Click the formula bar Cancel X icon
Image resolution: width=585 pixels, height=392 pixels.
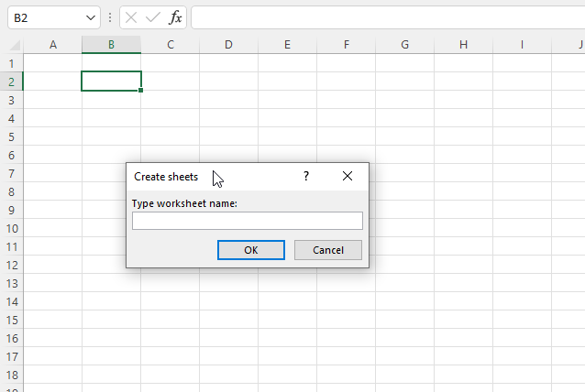(x=131, y=17)
